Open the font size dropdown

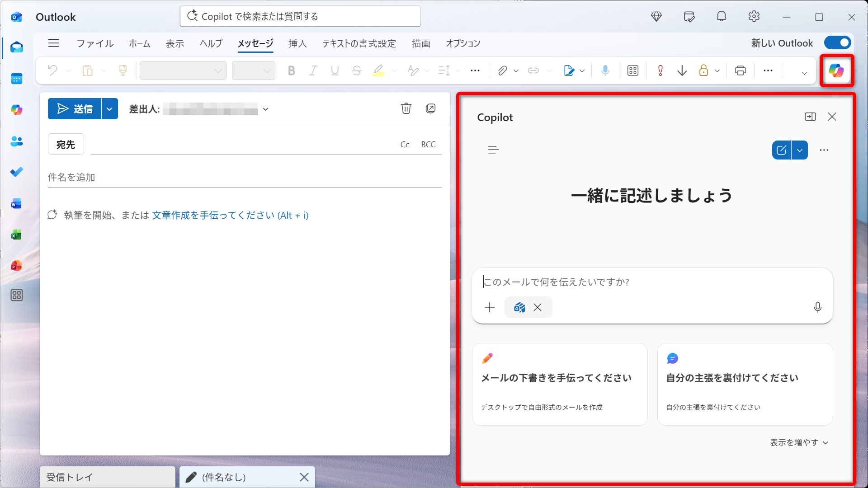pos(254,70)
